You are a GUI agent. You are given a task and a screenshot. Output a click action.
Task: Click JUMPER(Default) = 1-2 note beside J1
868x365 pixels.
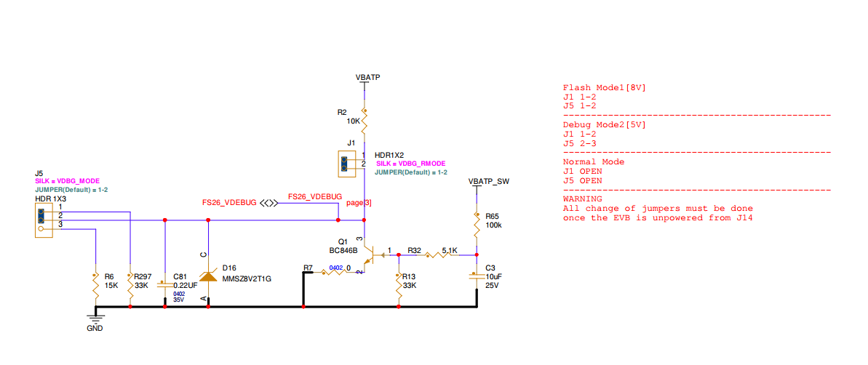411,172
